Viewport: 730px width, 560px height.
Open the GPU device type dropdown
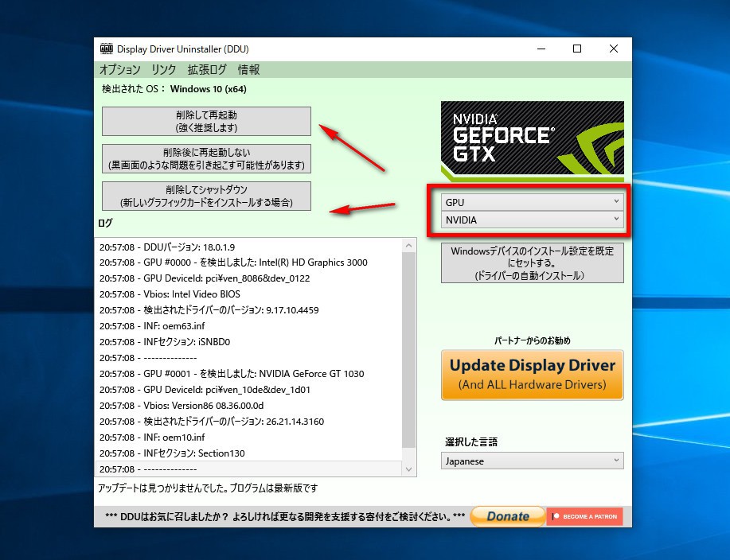point(532,202)
